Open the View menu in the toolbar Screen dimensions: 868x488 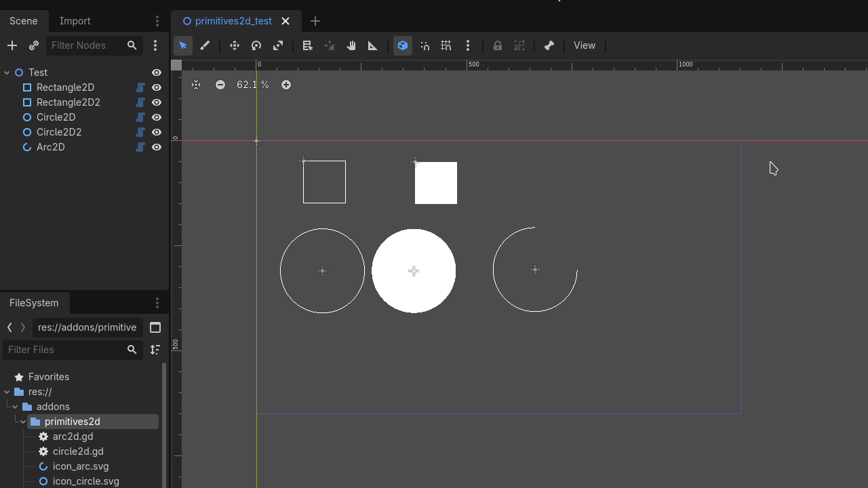click(x=585, y=45)
